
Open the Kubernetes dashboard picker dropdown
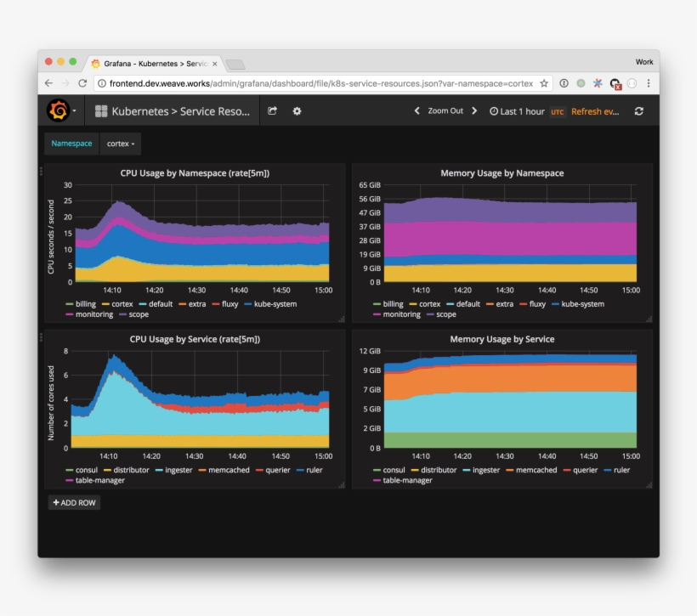tap(173, 111)
